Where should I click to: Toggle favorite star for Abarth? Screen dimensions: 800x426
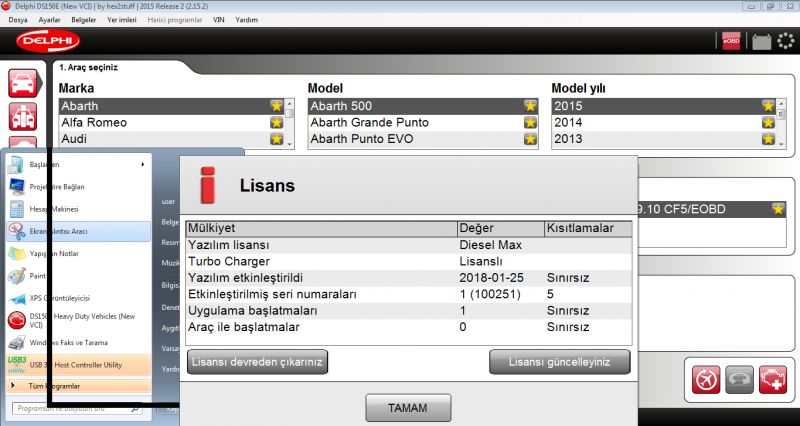(276, 106)
